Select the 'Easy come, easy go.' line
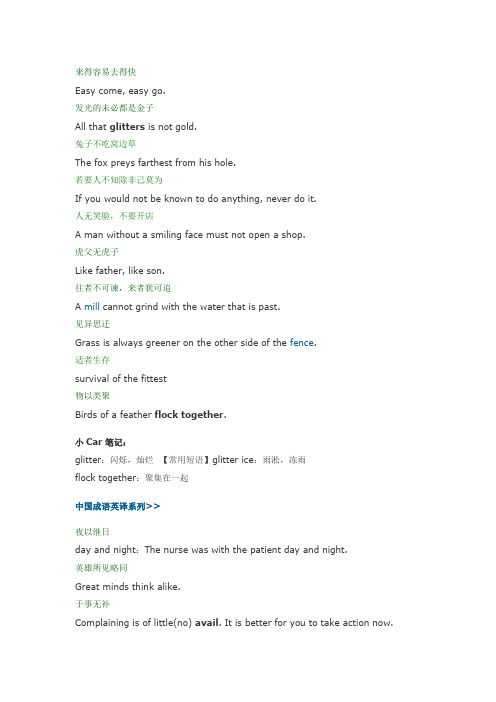Image resolution: width=496 pixels, height=702 pixels. coord(120,91)
